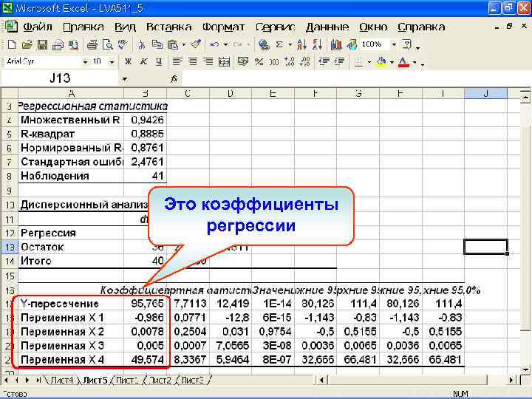Screen dimensions: 532x399
Task: Select column header J
Action: pyautogui.click(x=486, y=93)
